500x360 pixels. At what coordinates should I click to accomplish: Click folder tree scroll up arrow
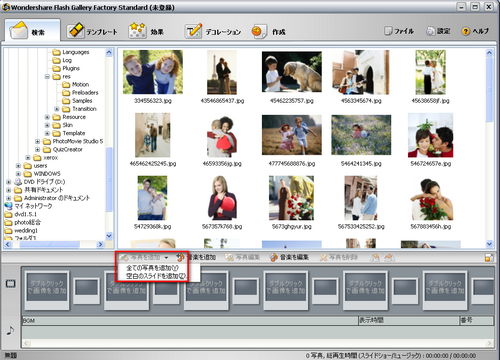pyautogui.click(x=109, y=52)
